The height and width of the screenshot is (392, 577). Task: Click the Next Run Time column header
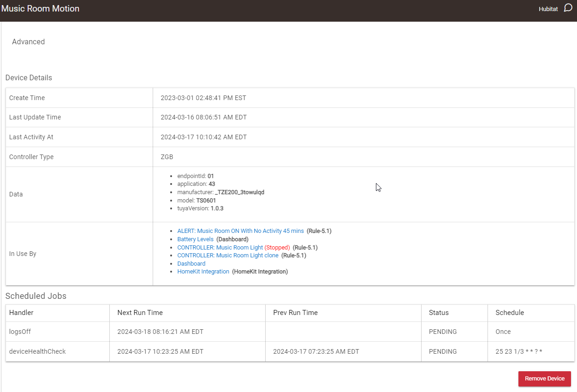click(140, 313)
